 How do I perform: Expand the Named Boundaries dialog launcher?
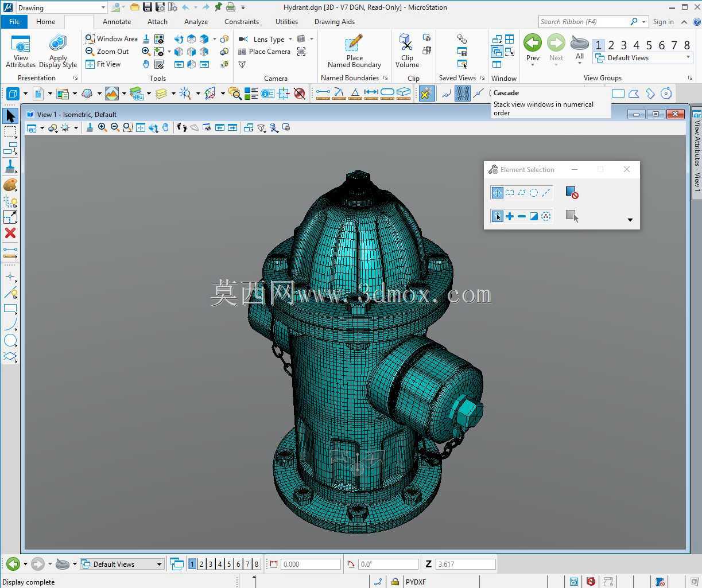tap(385, 78)
